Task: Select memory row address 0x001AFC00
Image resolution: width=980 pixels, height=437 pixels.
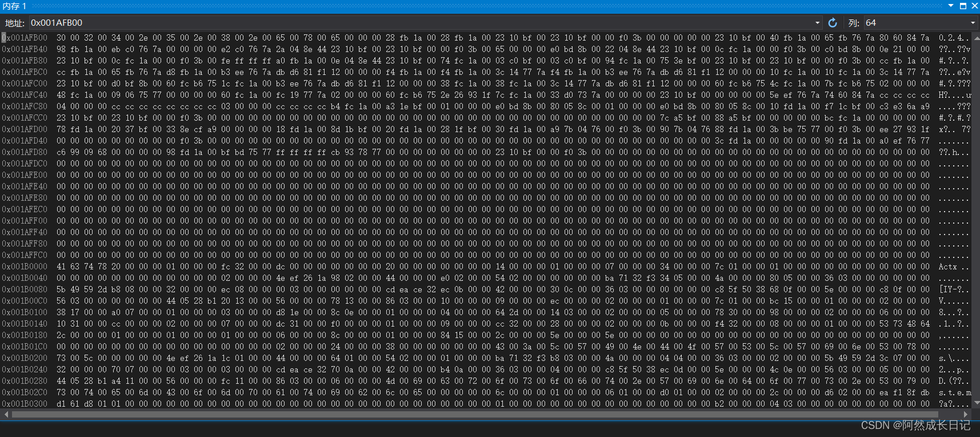Action: point(25,84)
